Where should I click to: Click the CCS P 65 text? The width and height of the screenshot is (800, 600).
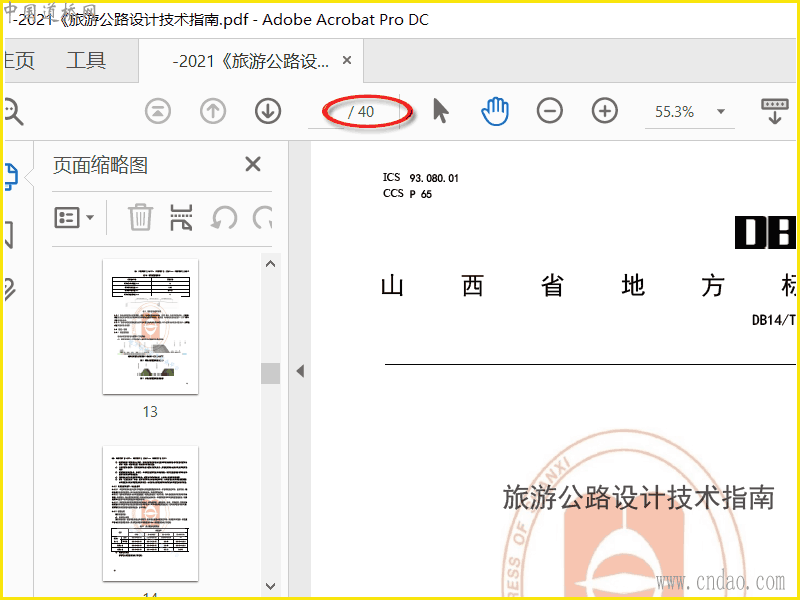pyautogui.click(x=407, y=194)
